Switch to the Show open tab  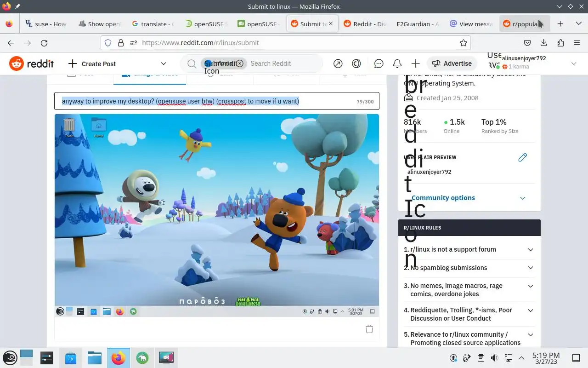coord(99,23)
